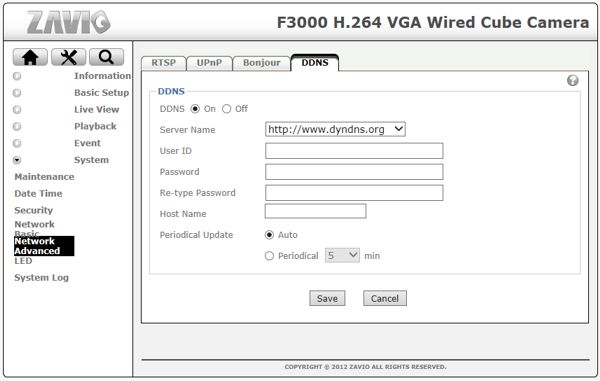Select Auto periodical update option
This screenshot has height=381, width=600.
269,235
